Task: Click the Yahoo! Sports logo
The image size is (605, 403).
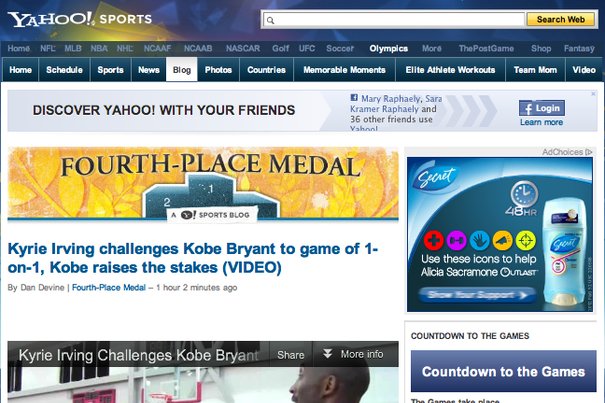Action: click(x=79, y=19)
